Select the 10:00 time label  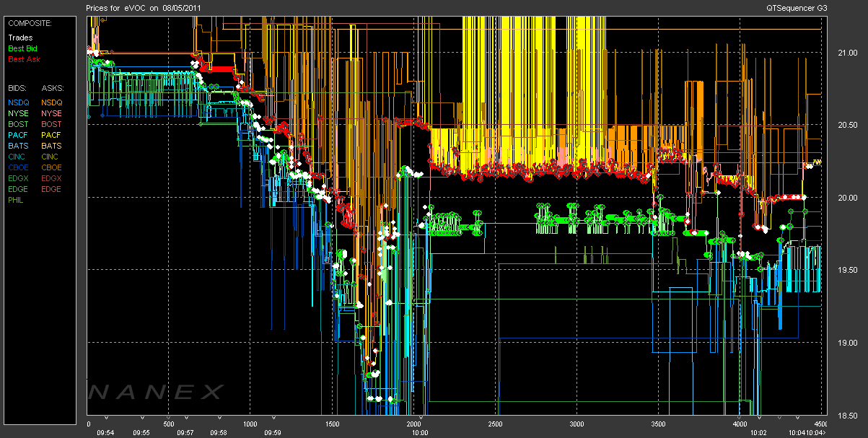pos(419,433)
